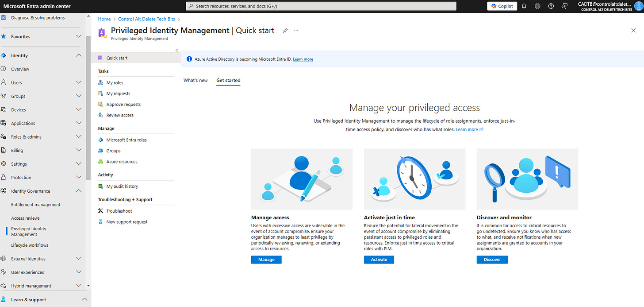
Task: Focus the search resources input field
Action: coord(321,6)
